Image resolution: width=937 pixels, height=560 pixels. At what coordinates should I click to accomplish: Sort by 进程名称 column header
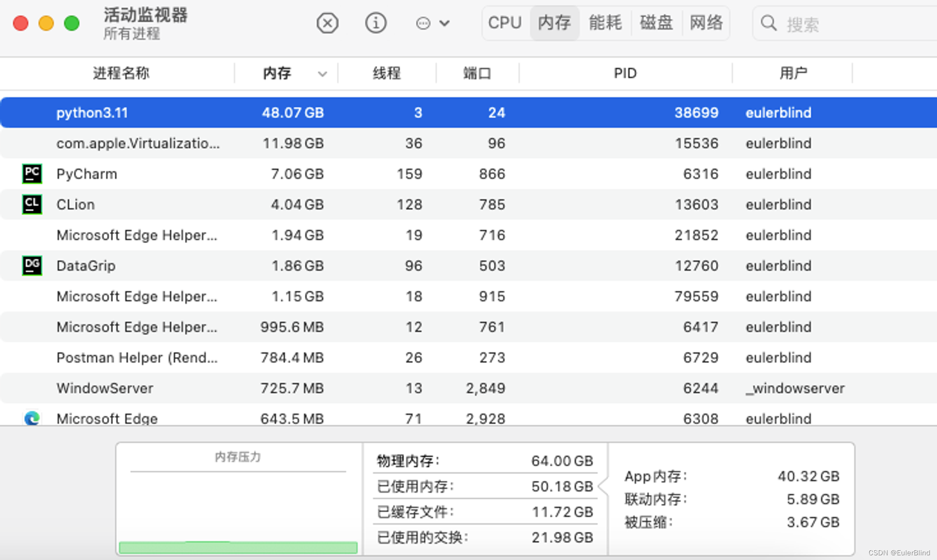pos(121,74)
